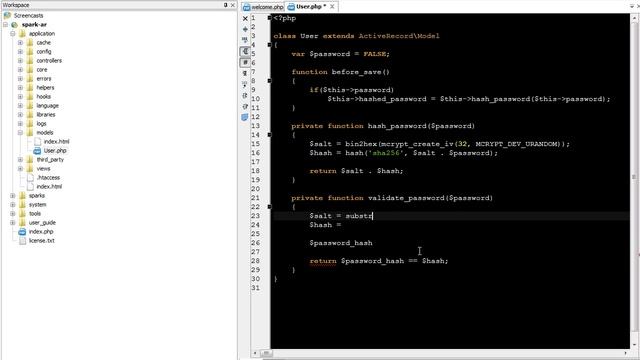The image size is (640, 360).
Task: Click the cache folder icon
Action: click(x=30, y=42)
